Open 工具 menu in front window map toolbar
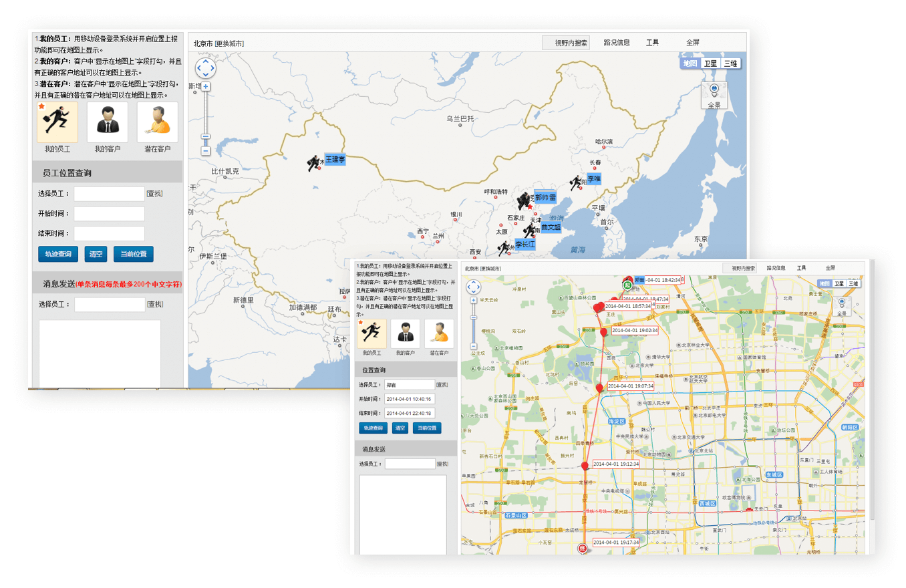906x588 pixels. coord(801,268)
